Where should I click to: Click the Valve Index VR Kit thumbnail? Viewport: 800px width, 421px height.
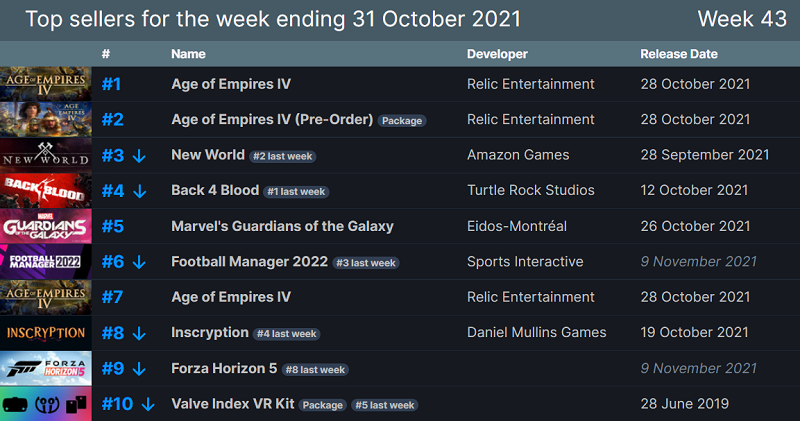(x=46, y=404)
